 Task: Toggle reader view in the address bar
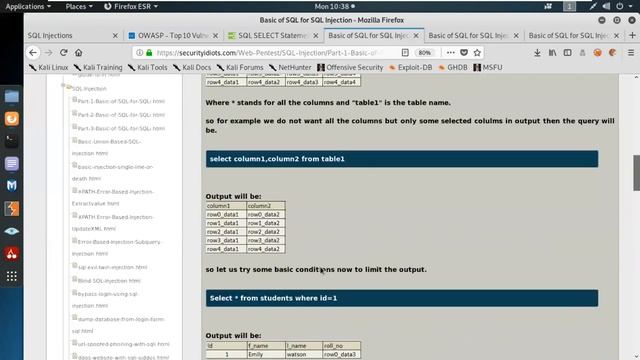405,53
